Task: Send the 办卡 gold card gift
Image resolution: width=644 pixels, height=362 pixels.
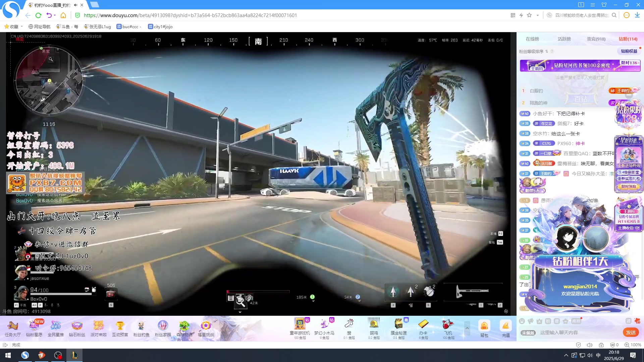Action: point(423,328)
